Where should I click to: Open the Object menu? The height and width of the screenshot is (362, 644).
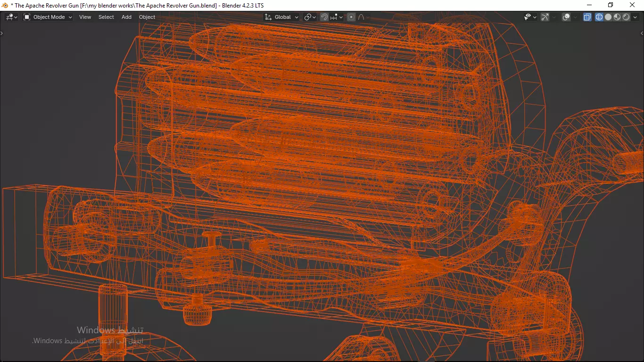[147, 17]
